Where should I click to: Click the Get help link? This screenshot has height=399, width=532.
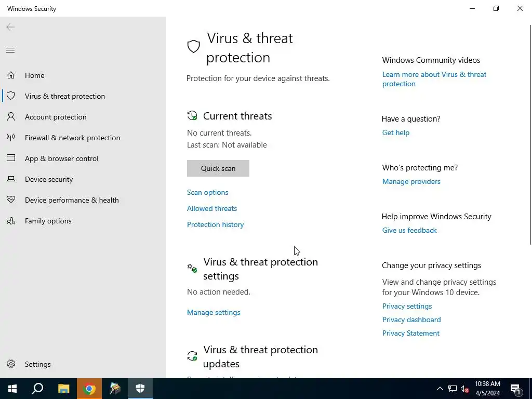click(x=395, y=132)
